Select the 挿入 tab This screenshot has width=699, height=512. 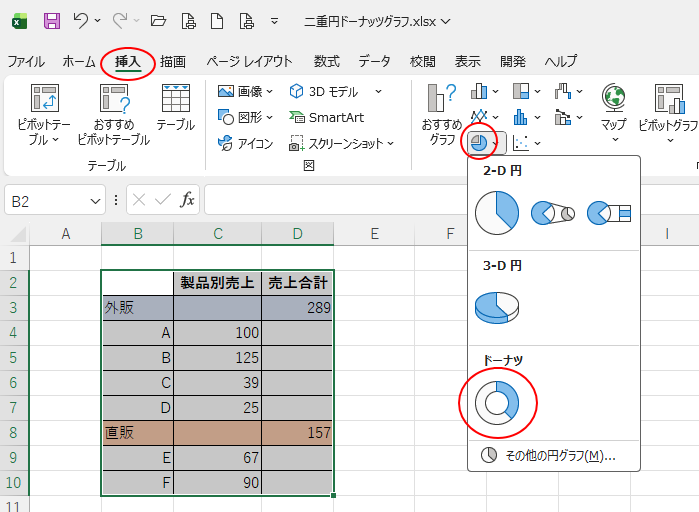(x=128, y=61)
